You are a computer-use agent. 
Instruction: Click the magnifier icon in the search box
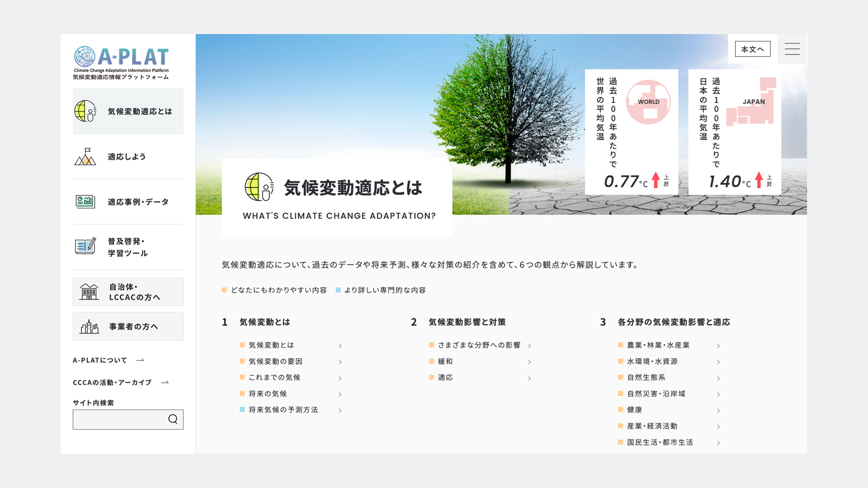click(172, 419)
